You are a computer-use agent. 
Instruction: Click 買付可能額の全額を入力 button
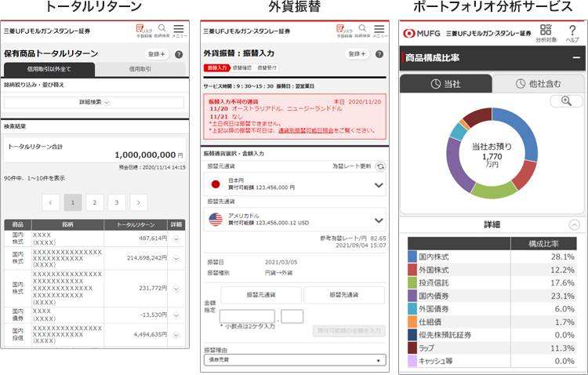click(x=349, y=331)
